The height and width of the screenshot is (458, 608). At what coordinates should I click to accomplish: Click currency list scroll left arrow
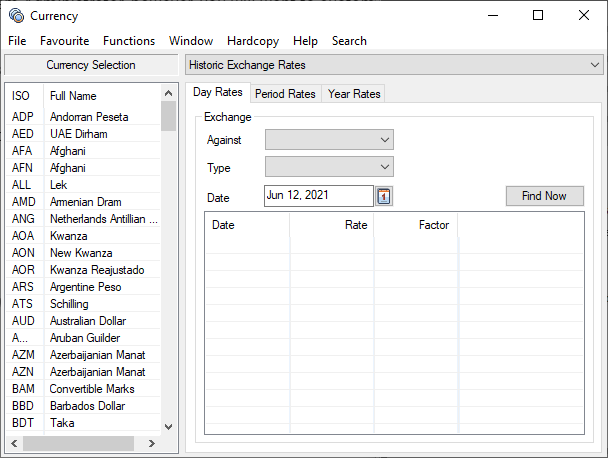[x=14, y=443]
